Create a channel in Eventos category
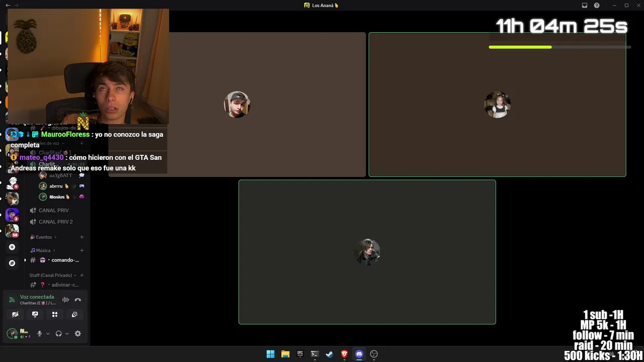The height and width of the screenshot is (362, 644). point(82,237)
